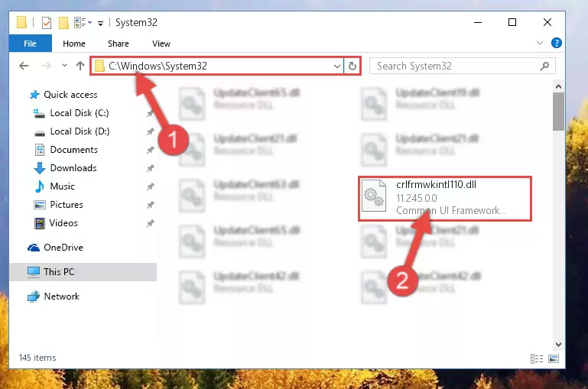Click the folder icon in title bar
The image size is (588, 389).
[21, 22]
